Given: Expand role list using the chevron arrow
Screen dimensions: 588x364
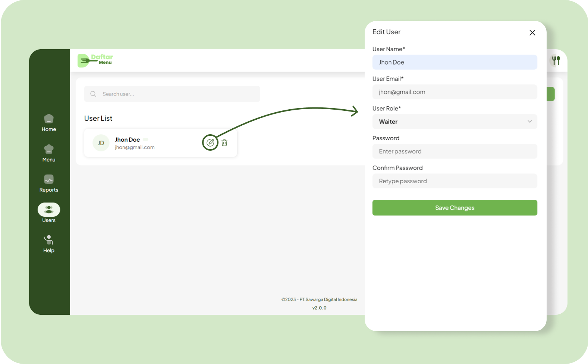Looking at the screenshot, I should [529, 122].
